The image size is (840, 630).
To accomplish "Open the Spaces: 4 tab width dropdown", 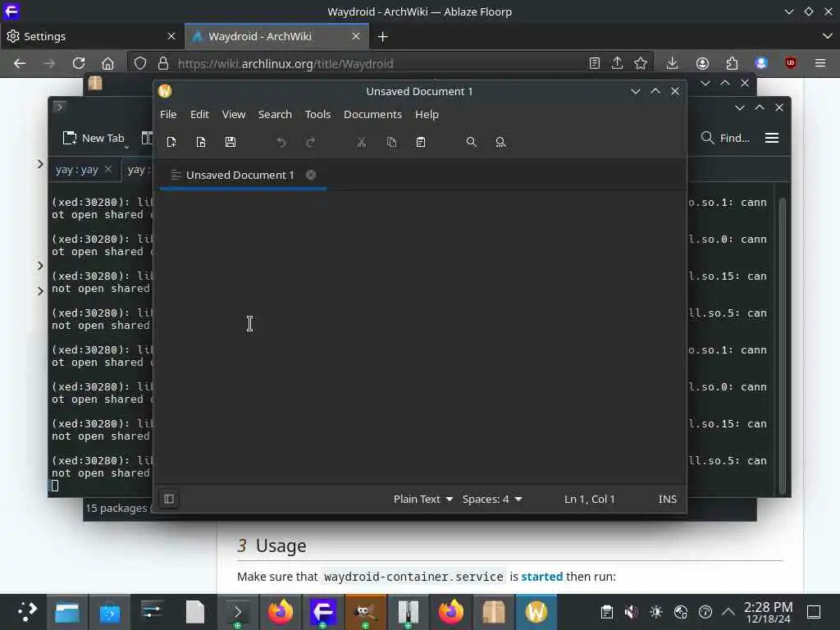I will point(492,499).
